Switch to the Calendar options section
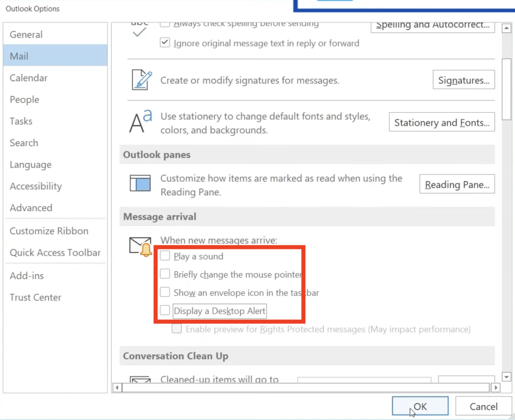 coord(28,78)
